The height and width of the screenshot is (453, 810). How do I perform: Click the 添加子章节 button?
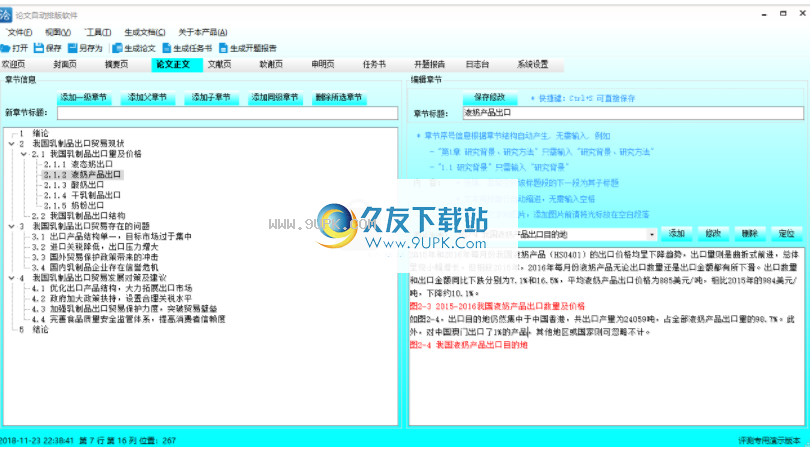click(211, 97)
